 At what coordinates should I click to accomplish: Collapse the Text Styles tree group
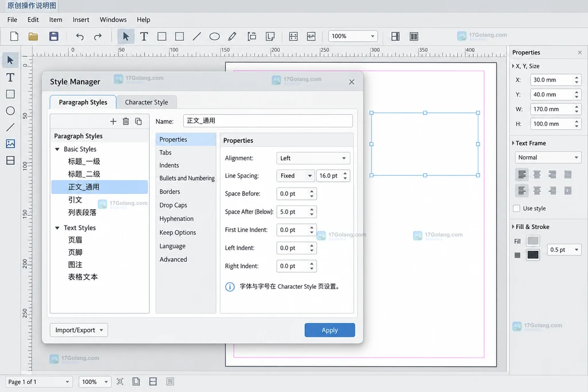pos(57,228)
